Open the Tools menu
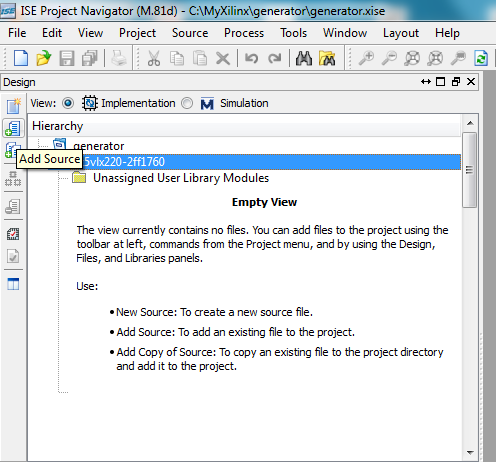 tap(293, 33)
